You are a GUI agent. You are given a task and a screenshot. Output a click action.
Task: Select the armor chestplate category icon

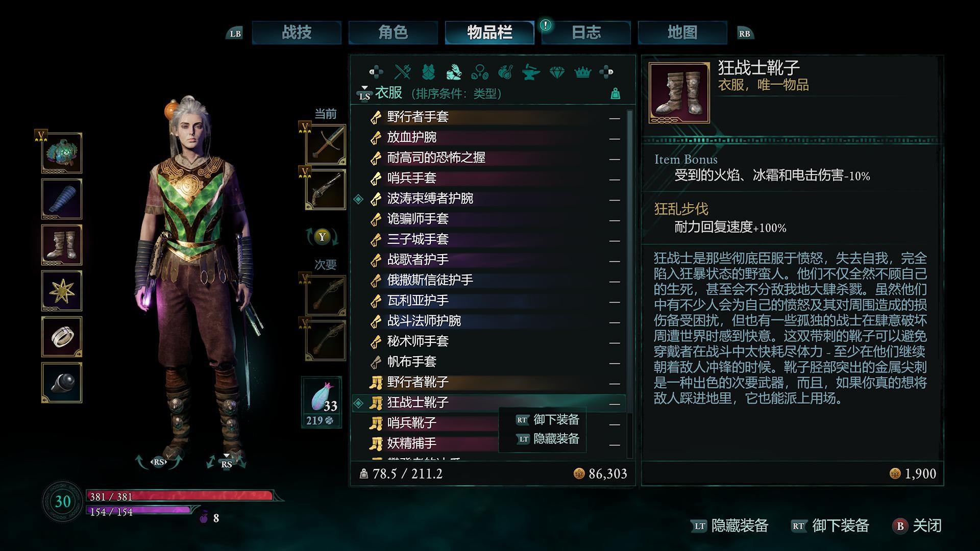tap(428, 72)
